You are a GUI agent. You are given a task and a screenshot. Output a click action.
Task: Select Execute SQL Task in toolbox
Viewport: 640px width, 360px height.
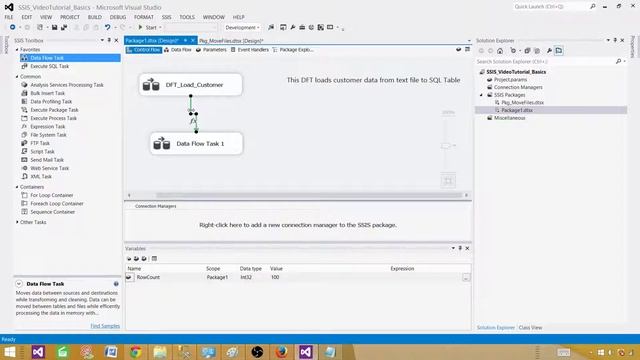(49, 66)
